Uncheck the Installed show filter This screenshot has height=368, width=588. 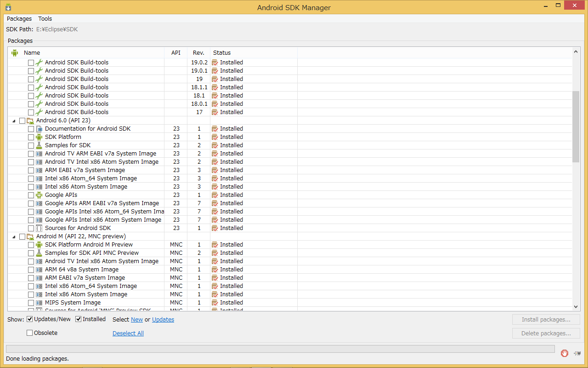79,319
